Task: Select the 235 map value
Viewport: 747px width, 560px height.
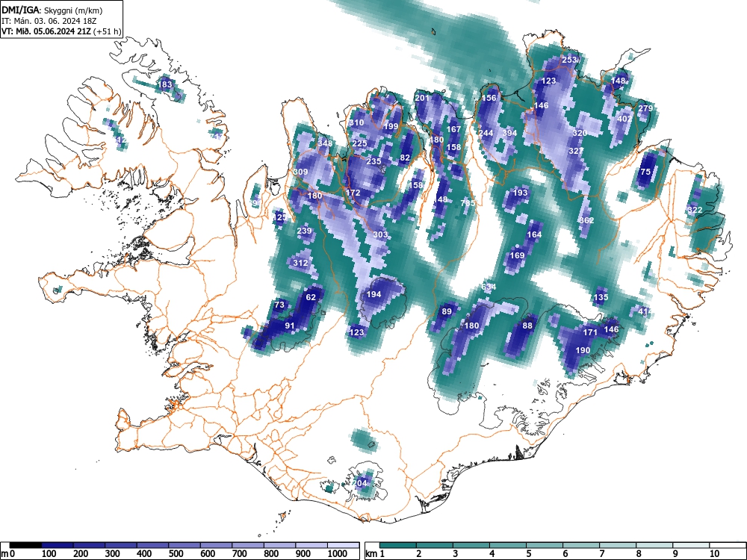Action: click(373, 161)
